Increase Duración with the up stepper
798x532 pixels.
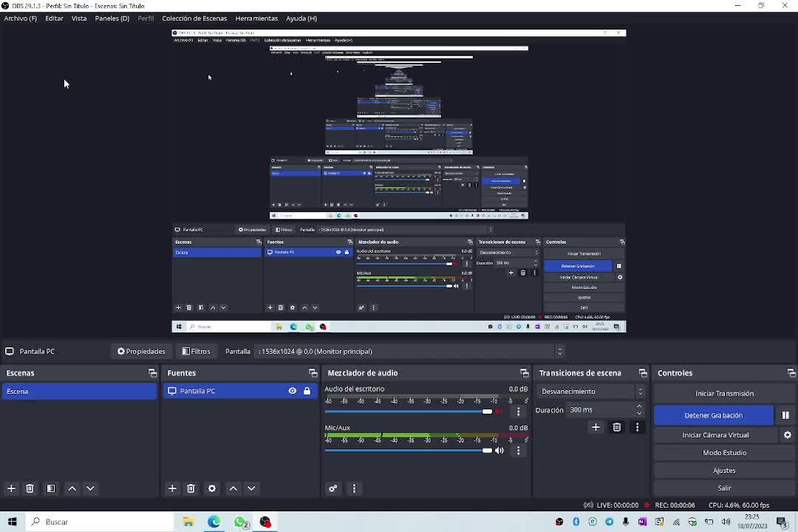coord(639,406)
